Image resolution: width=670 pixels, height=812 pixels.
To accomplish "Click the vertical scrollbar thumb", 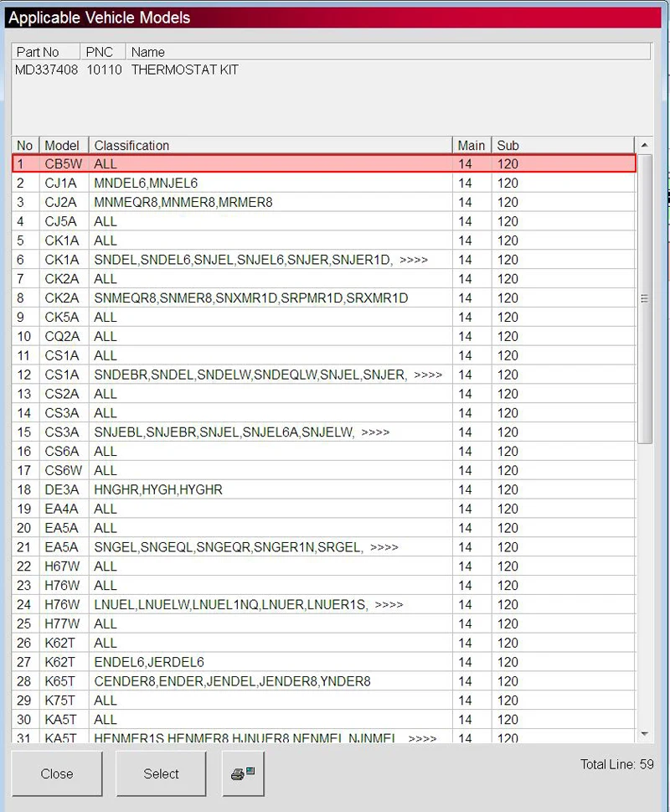I will (x=644, y=299).
